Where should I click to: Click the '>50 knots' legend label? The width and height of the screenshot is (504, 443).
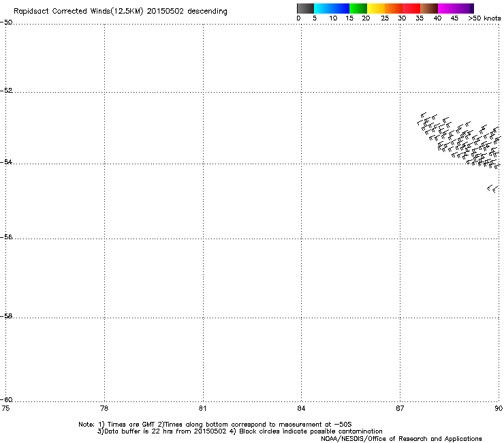tap(484, 18)
